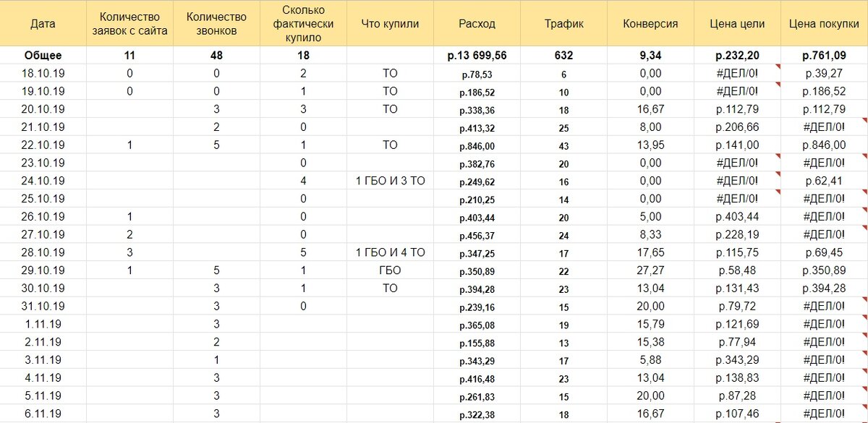Select the Дата column header
The height and width of the screenshot is (423, 868).
coord(43,22)
